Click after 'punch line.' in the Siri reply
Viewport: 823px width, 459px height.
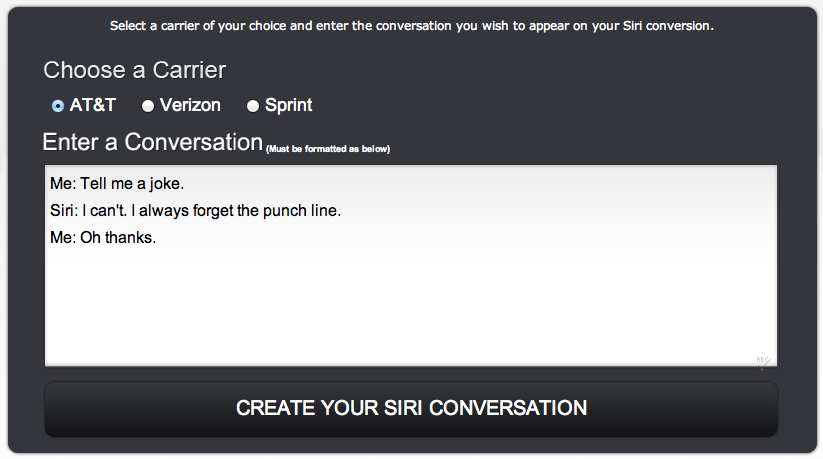point(342,211)
